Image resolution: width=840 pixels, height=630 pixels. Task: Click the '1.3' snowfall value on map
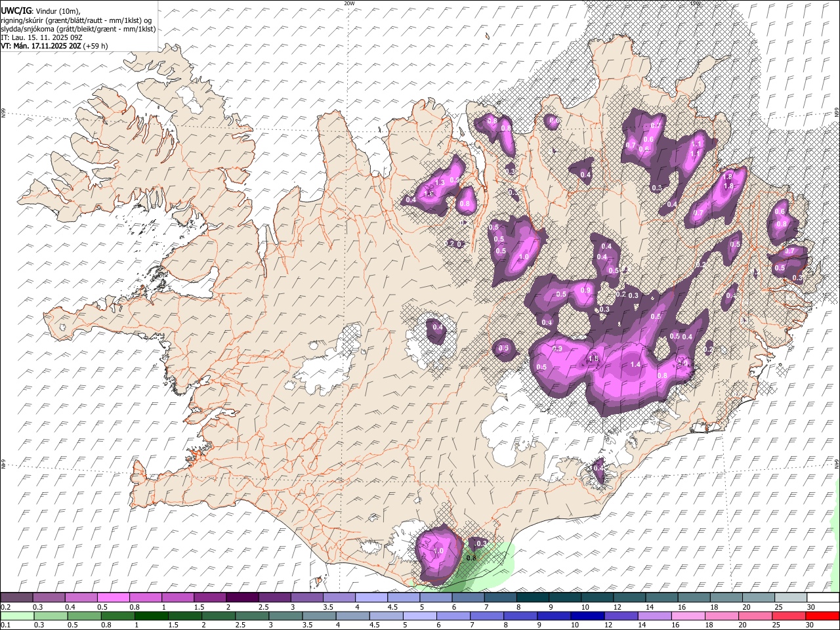coord(440,182)
